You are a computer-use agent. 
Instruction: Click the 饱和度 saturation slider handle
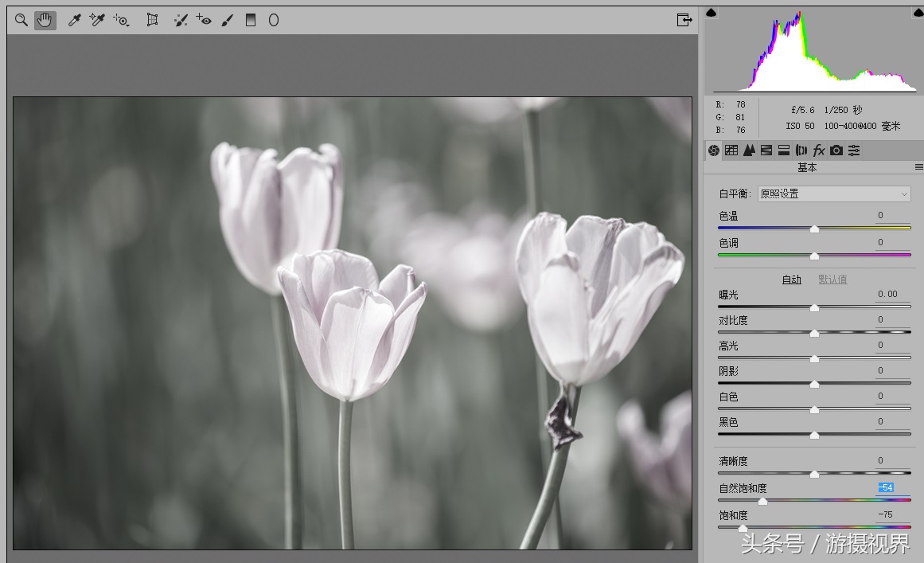(743, 528)
